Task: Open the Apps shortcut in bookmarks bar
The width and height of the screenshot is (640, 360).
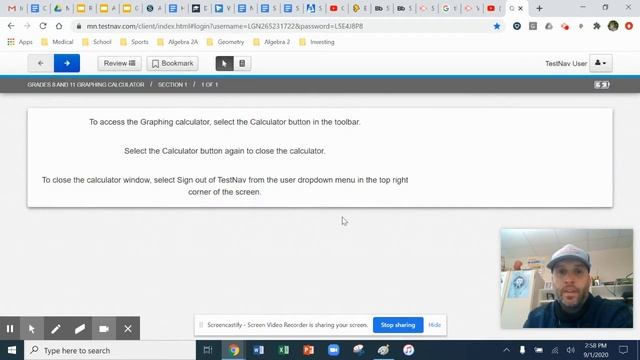Action: coord(20,42)
